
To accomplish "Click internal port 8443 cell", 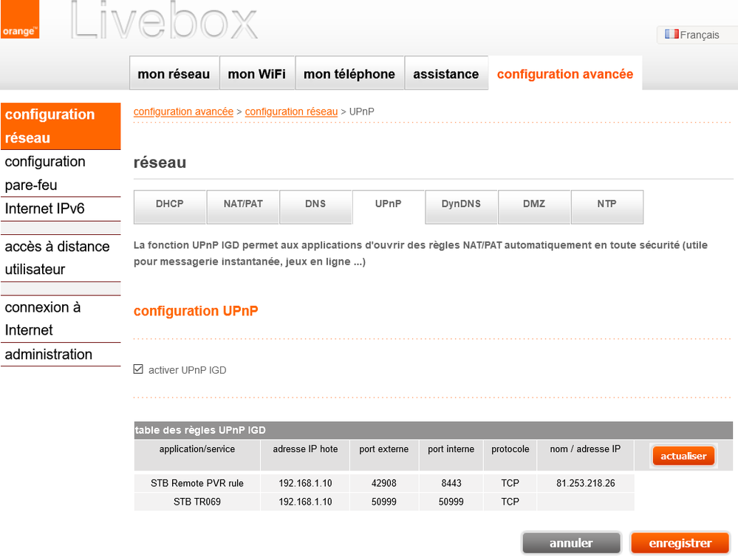I will 451,483.
